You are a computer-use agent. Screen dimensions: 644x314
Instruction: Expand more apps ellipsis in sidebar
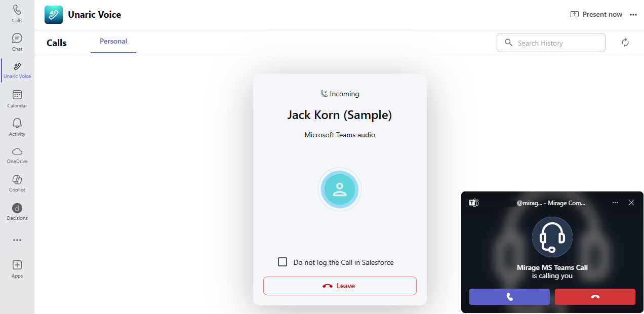(x=17, y=240)
